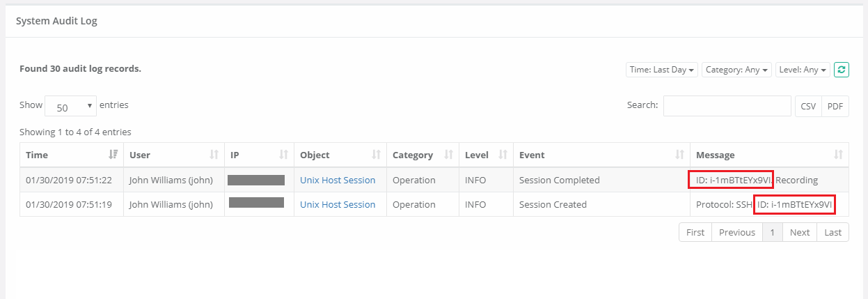This screenshot has height=299, width=868.
Task: Open the Time: Last Day dropdown
Action: (x=662, y=70)
